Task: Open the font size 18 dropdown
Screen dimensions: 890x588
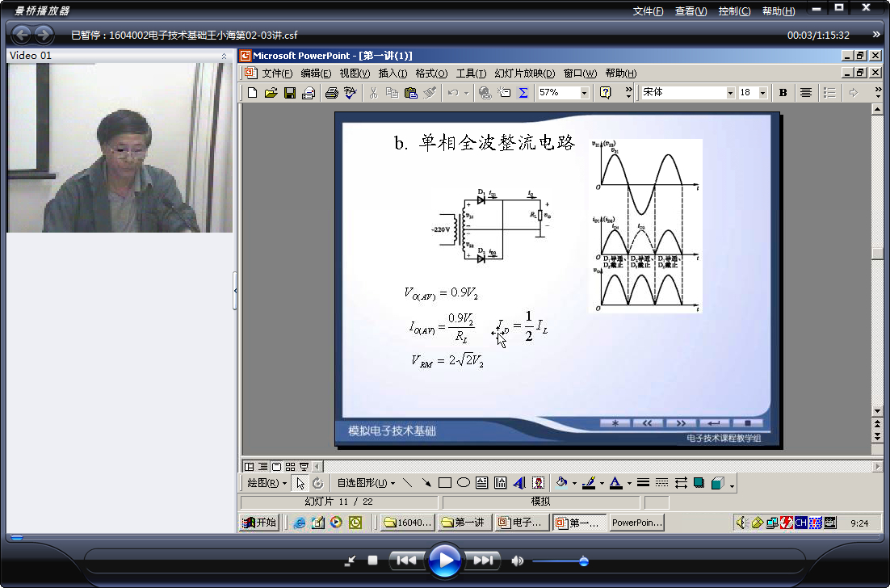Action: pos(763,93)
